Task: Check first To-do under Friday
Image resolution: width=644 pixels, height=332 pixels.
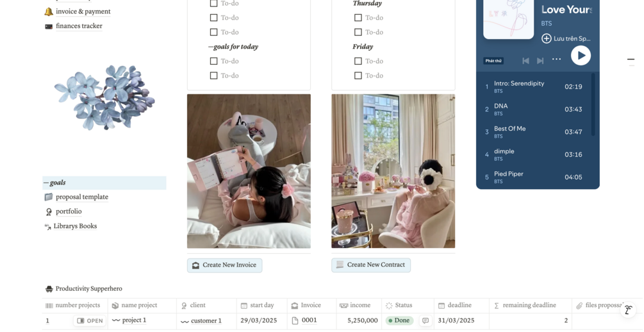Action: pyautogui.click(x=358, y=61)
